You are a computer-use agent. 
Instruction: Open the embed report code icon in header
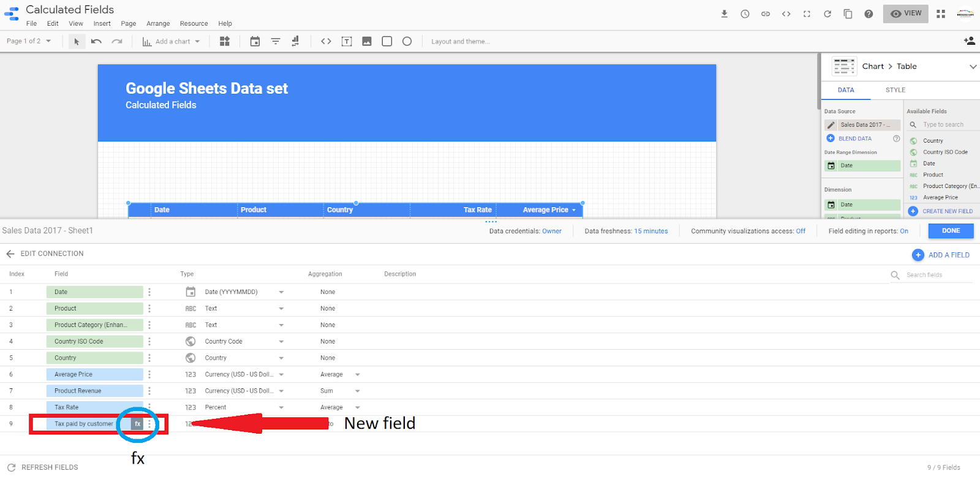(786, 13)
